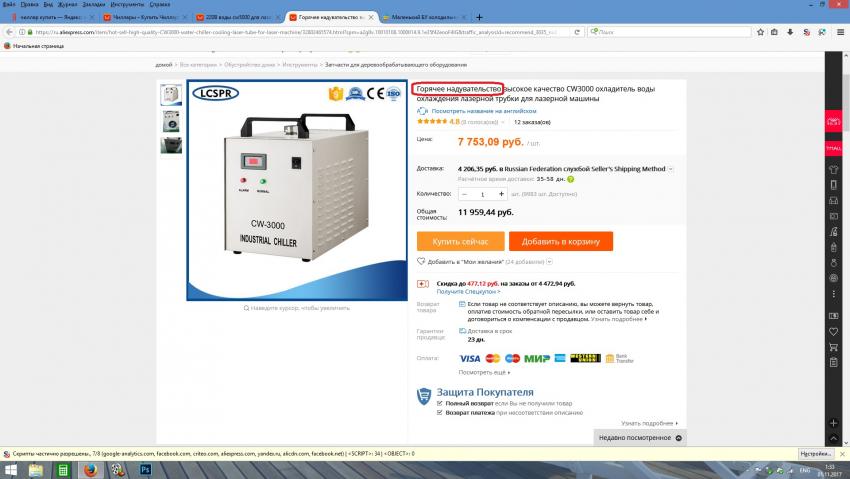850x479 pixels.
Task: Open the shopping cart icon in right sidebar
Action: (833, 347)
